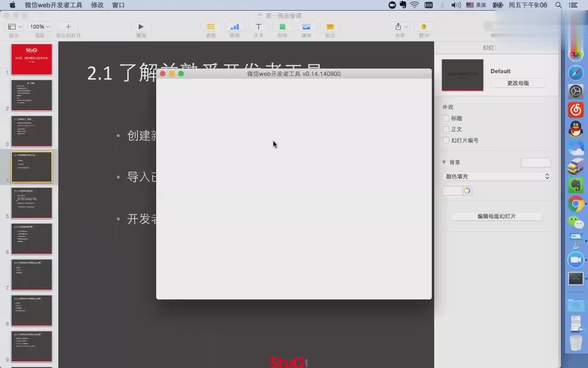This screenshot has height=368, width=588.
Task: Open the Wi-Fi status menu
Action: point(415,5)
